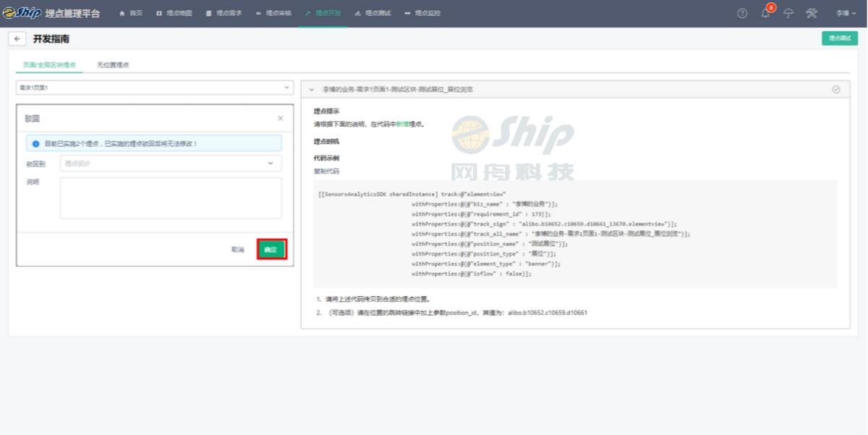Viewport: 868px width, 435px height.
Task: Go to 埋点需求 in the top navigation
Action: (x=224, y=14)
